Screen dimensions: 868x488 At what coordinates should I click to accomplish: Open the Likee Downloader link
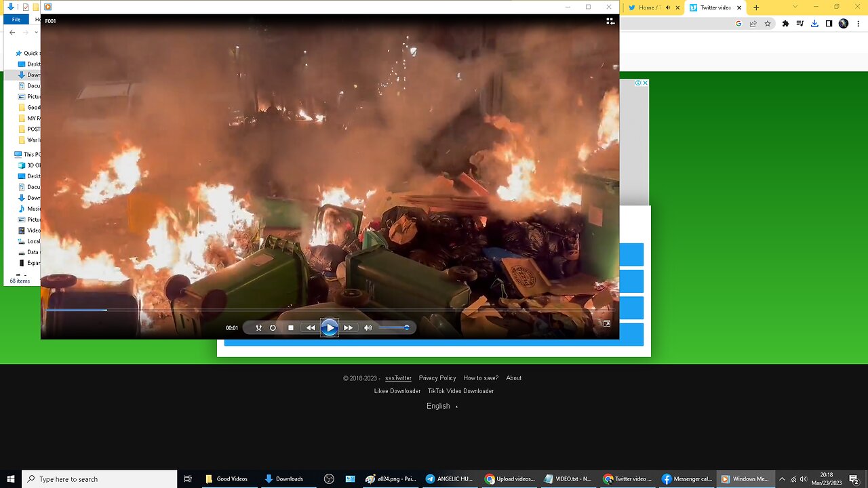397,391
